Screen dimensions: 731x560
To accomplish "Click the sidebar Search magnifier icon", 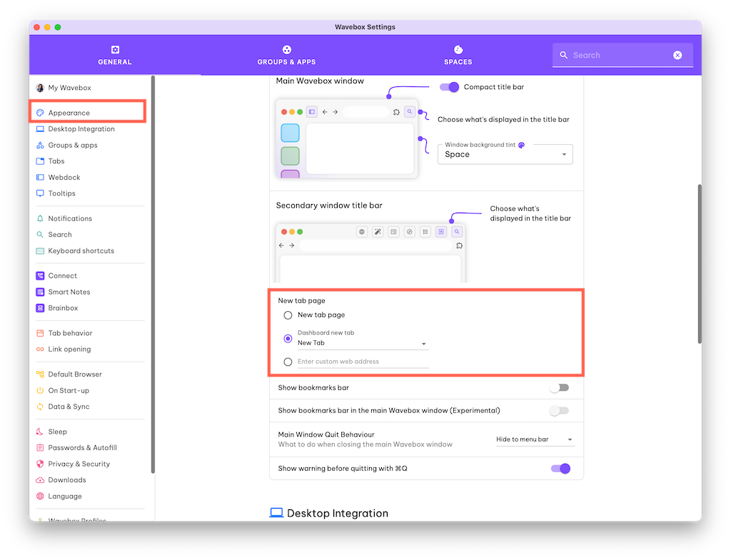I will pos(40,234).
